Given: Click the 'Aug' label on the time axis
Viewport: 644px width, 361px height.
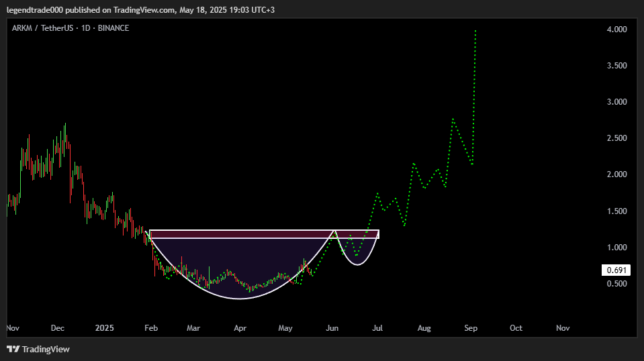Looking at the screenshot, I should (x=424, y=327).
